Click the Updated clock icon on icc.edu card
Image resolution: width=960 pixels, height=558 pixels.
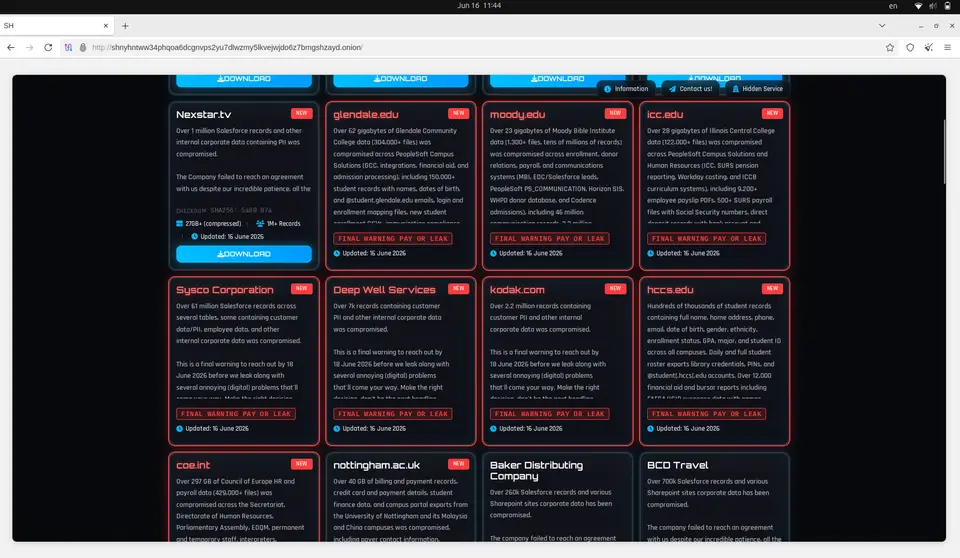(650, 253)
